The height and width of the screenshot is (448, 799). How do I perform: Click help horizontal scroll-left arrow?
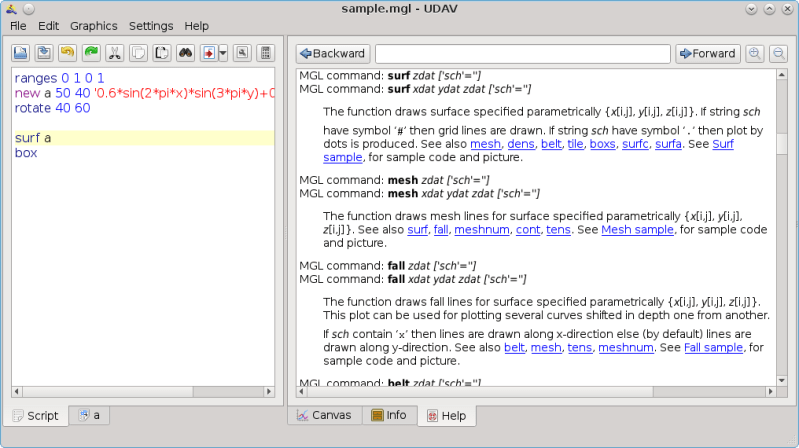pos(302,391)
